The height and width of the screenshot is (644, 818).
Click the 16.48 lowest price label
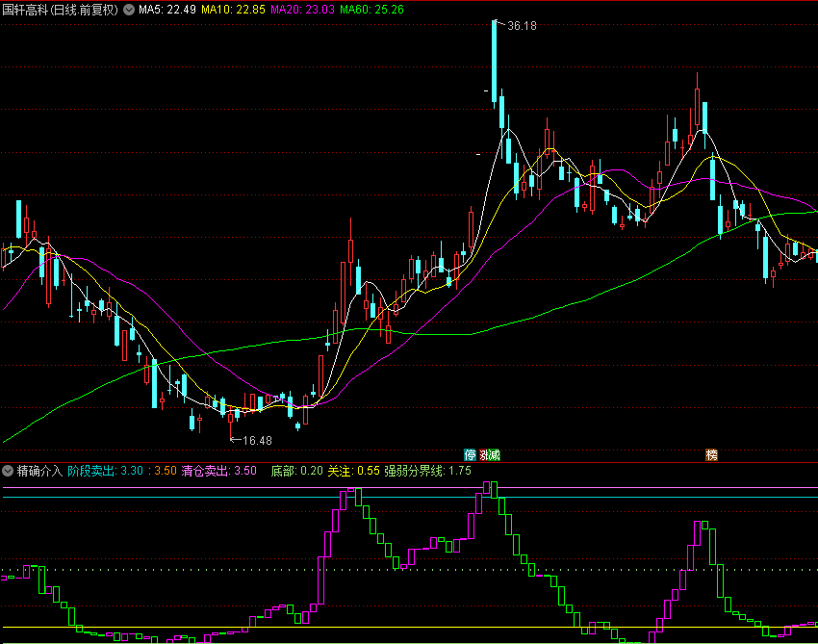[257, 440]
